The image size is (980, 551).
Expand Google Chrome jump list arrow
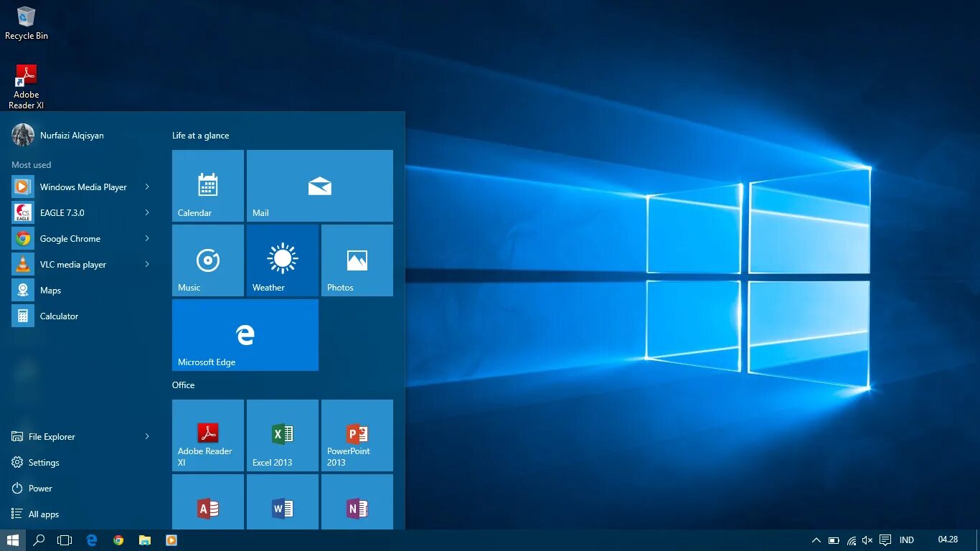click(x=147, y=238)
